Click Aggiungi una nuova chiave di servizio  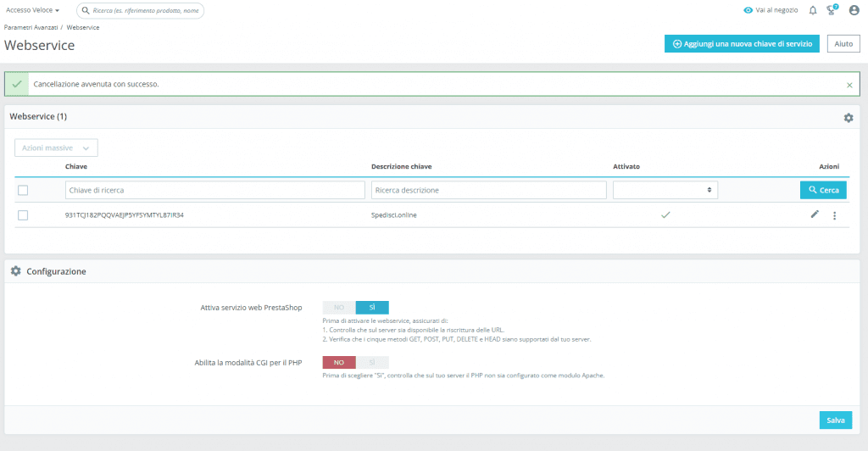[742, 44]
